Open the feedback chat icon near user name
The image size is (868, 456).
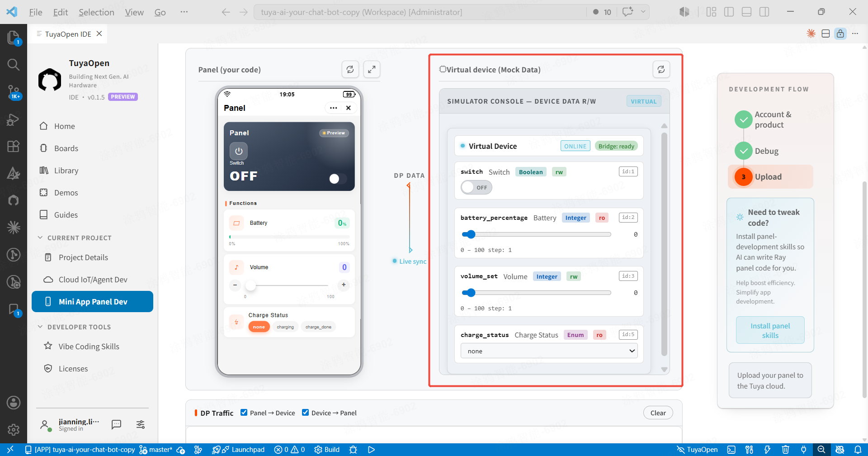pos(117,424)
